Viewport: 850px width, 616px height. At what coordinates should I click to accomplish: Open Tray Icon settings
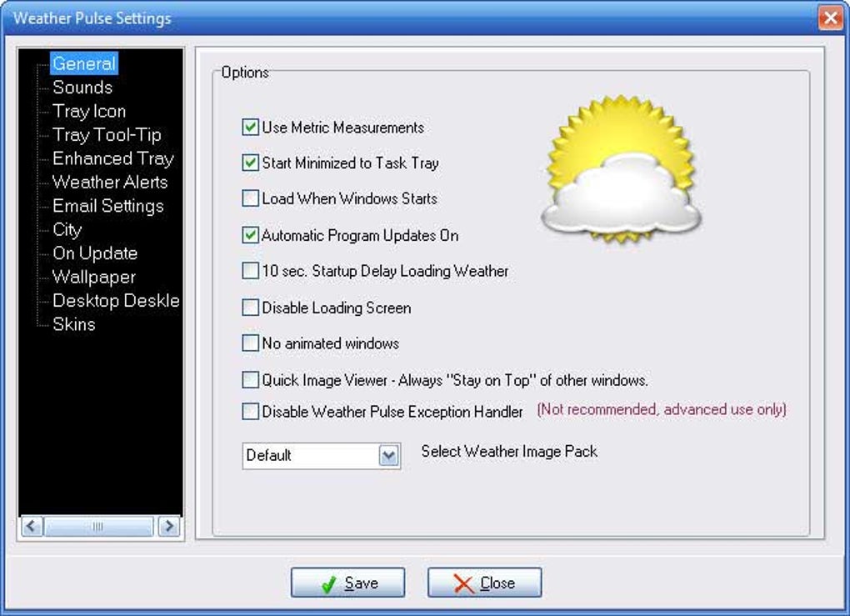coord(89,111)
